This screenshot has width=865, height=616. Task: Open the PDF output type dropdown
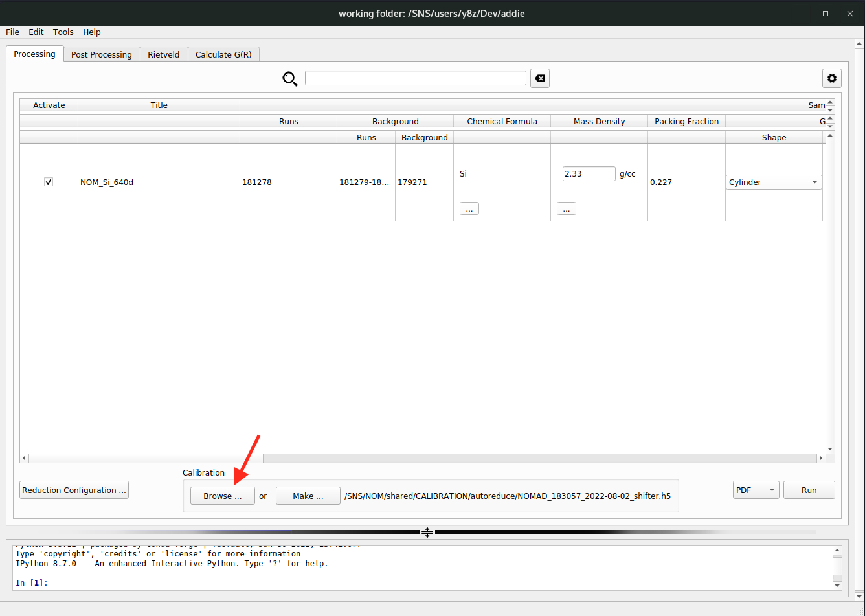pos(755,490)
